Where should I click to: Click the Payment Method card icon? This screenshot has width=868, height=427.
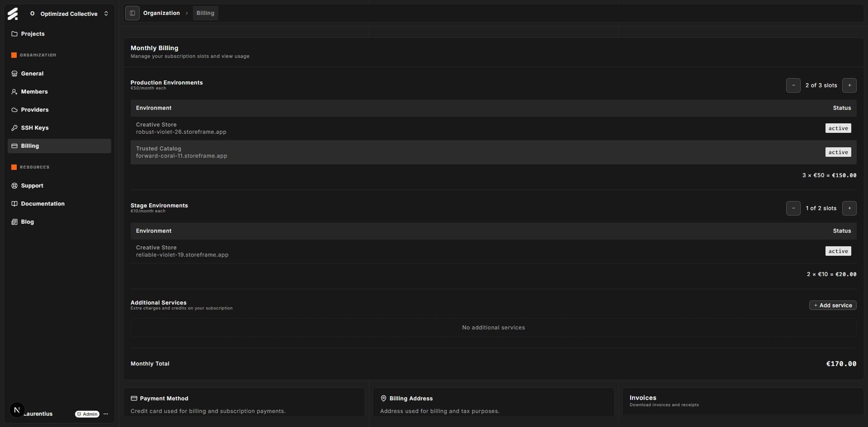tap(134, 399)
